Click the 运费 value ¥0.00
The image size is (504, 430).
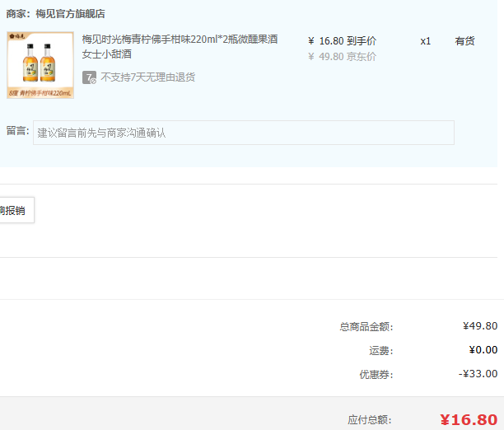click(x=483, y=350)
